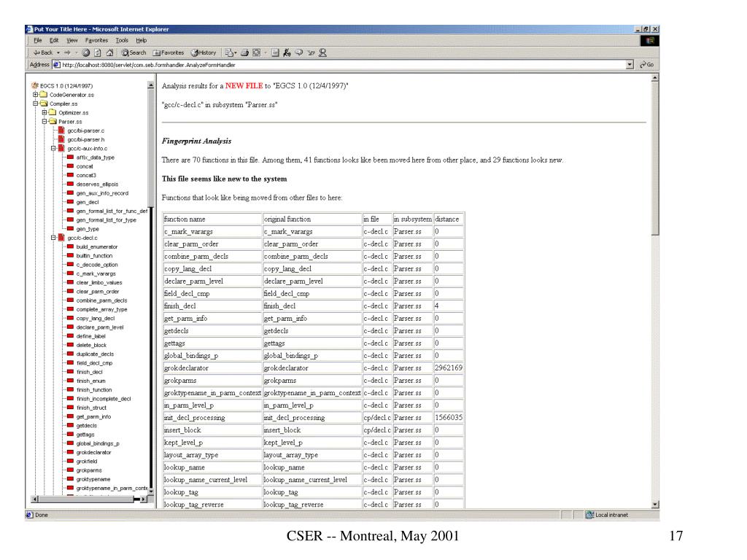
Task: Click the Refresh page icon
Action: pyautogui.click(x=98, y=52)
